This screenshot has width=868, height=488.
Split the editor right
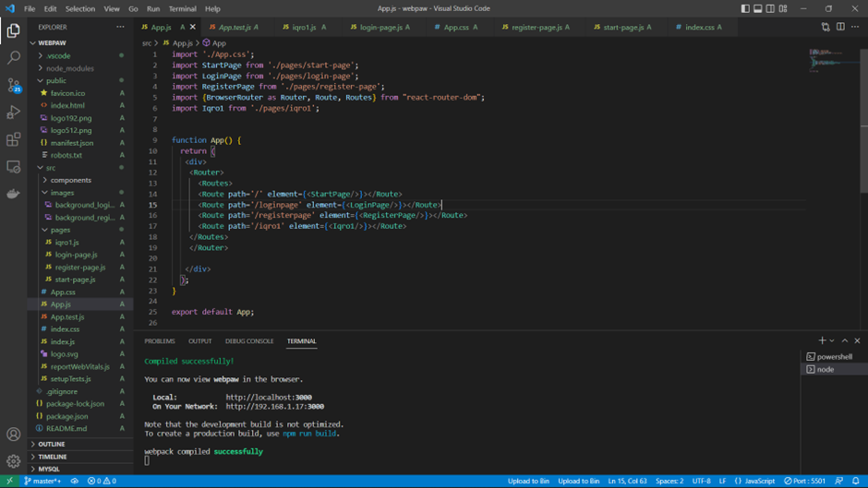[x=840, y=27]
